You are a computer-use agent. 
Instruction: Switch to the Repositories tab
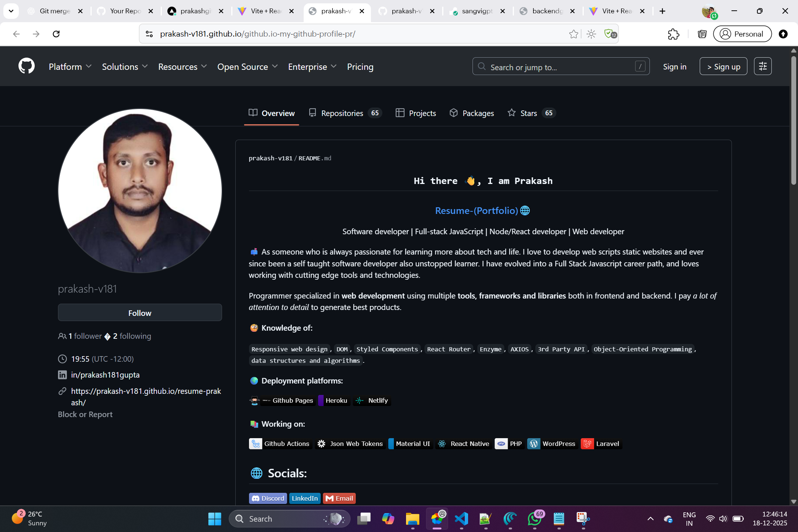[x=342, y=113]
